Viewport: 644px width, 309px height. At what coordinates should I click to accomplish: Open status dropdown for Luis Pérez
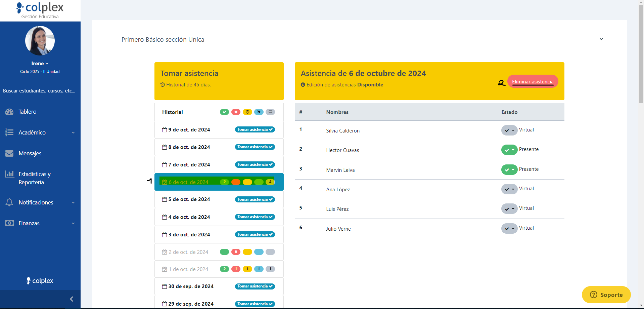[509, 208]
